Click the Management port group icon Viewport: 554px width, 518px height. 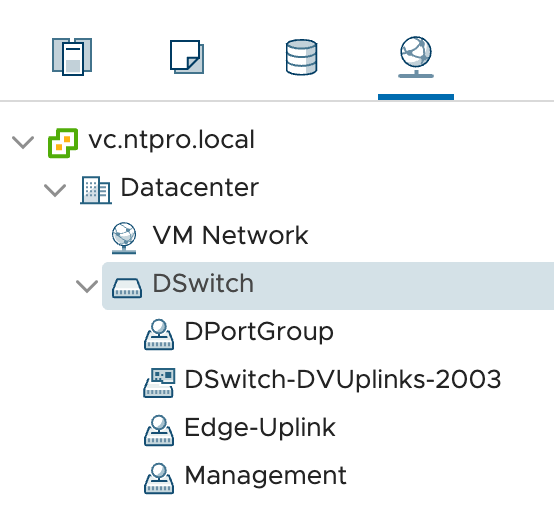(159, 478)
